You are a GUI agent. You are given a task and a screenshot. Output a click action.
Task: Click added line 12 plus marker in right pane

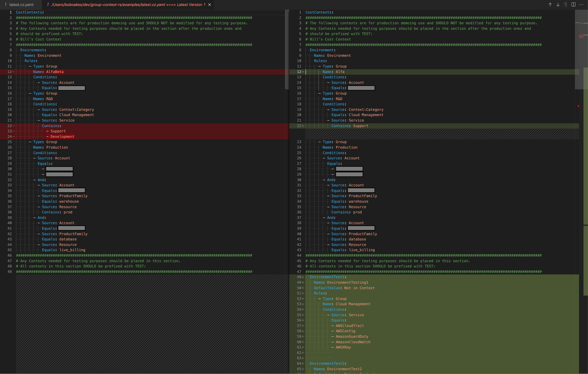tap(303, 72)
